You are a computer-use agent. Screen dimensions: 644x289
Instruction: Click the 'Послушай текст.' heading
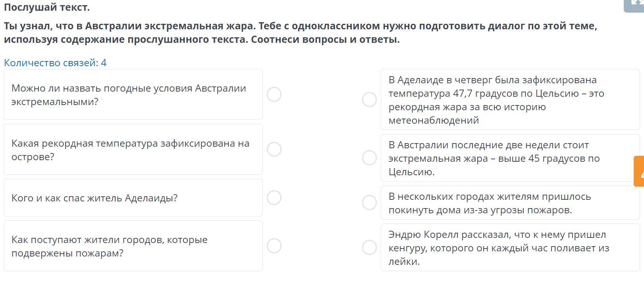pos(47,7)
